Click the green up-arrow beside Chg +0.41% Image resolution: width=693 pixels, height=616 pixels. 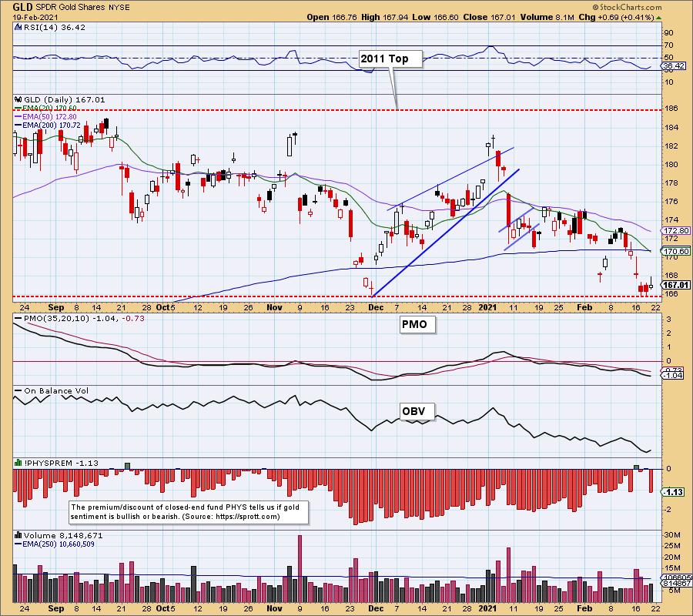(659, 18)
